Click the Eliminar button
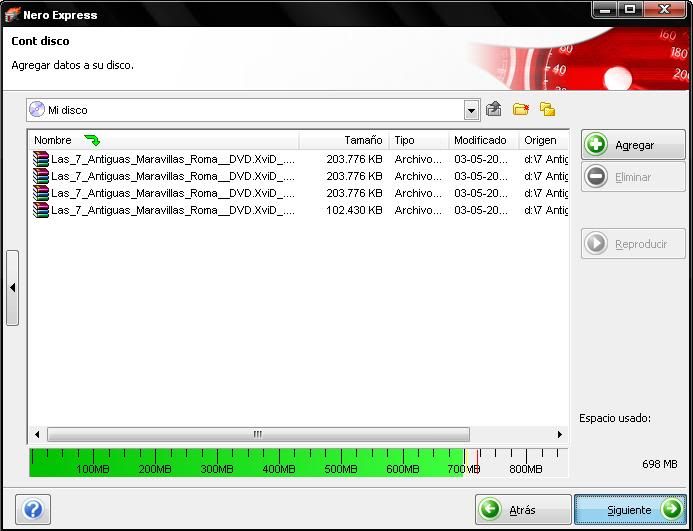Screen dimensions: 693x531 [633, 177]
